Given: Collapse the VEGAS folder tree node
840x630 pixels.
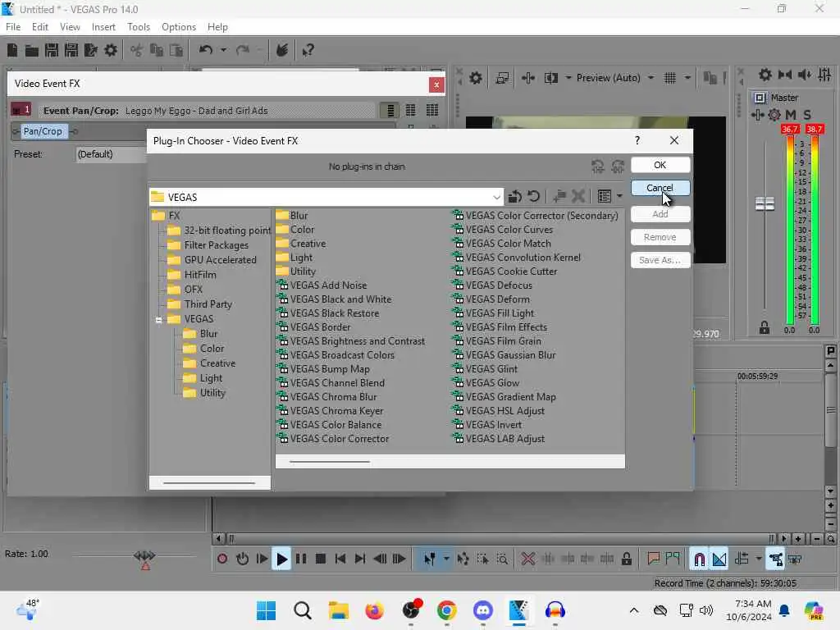Looking at the screenshot, I should (x=158, y=320).
